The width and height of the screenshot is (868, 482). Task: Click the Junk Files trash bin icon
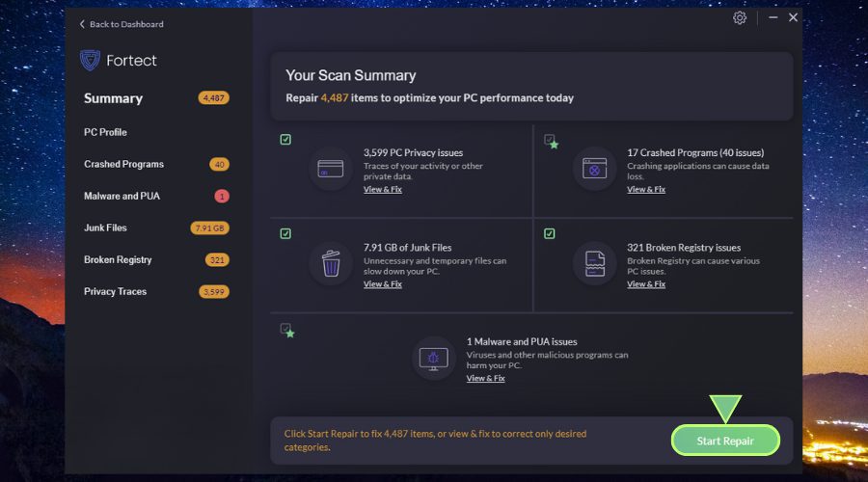pos(331,263)
